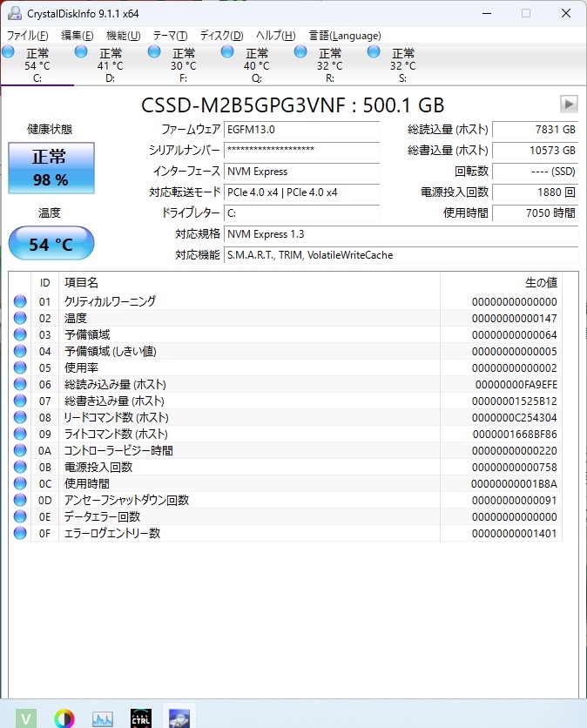Click status icon for アンセーフシャットダウン回数 row
Image resolution: width=587 pixels, height=728 pixels.
point(20,500)
